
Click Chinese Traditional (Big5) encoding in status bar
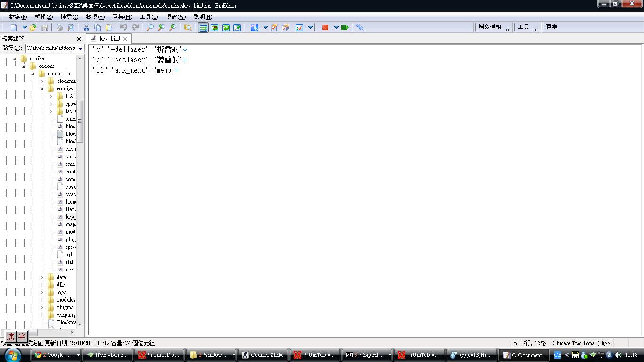(x=582, y=343)
